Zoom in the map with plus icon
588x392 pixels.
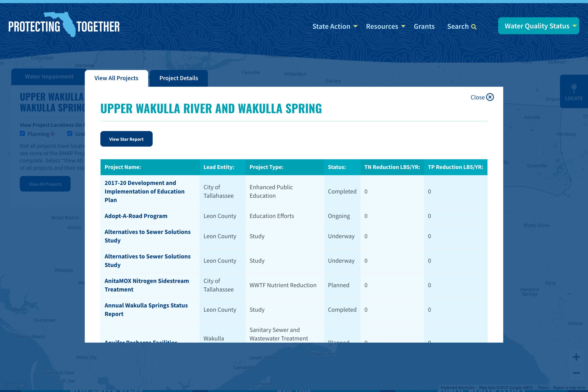(x=576, y=357)
